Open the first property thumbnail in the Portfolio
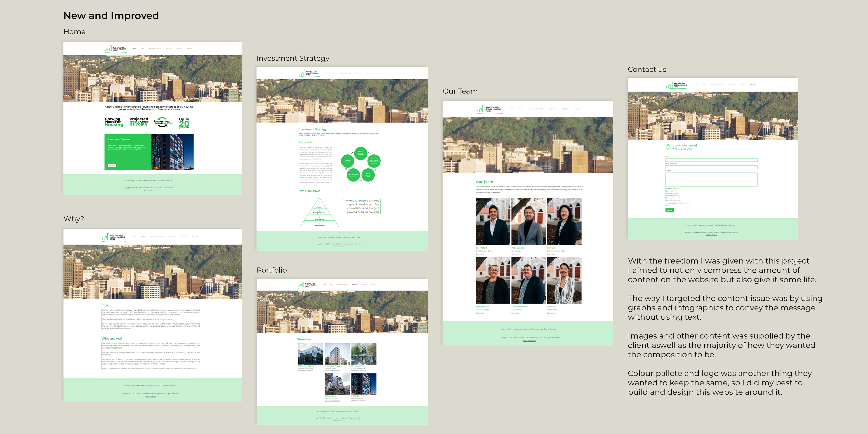Image resolution: width=868 pixels, height=434 pixels. pos(310,354)
